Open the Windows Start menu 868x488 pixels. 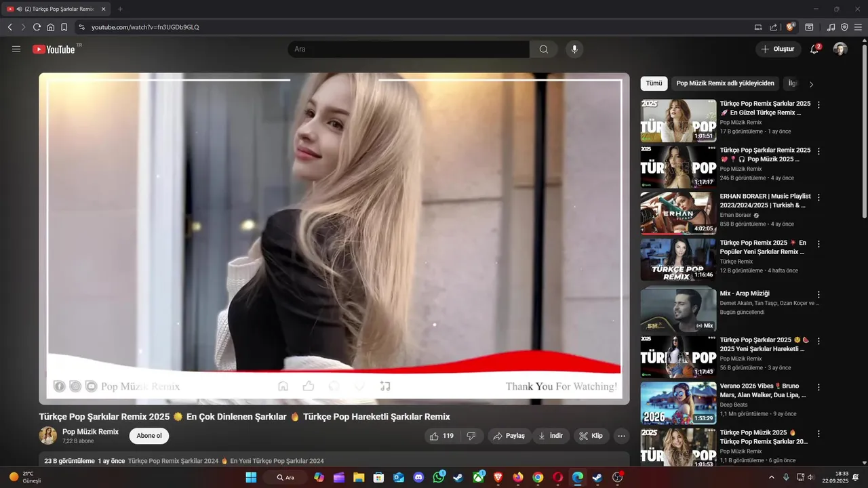click(251, 477)
